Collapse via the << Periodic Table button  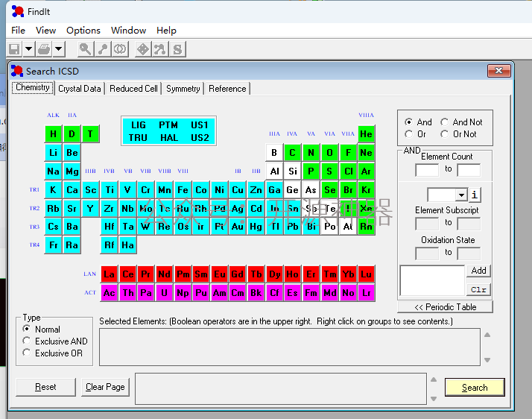point(445,307)
